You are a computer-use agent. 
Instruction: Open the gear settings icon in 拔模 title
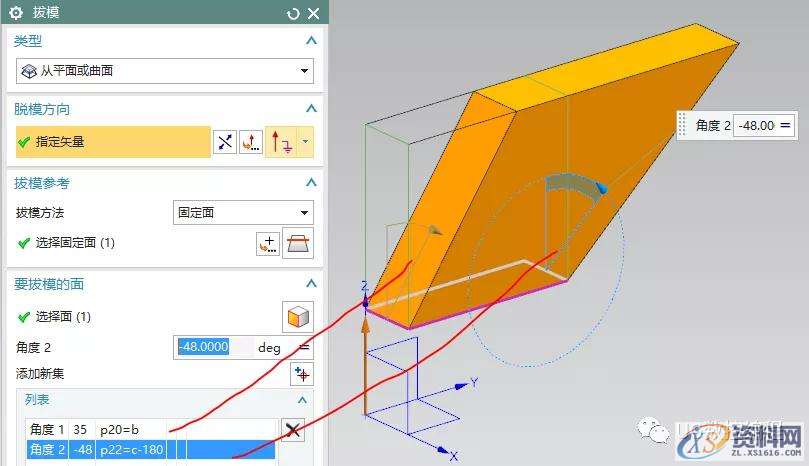(15, 13)
